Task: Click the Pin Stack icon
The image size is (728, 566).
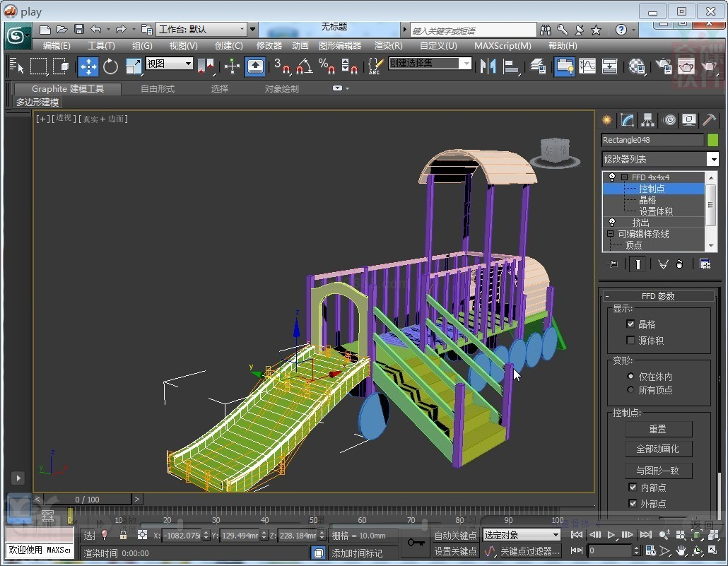Action: click(x=613, y=264)
